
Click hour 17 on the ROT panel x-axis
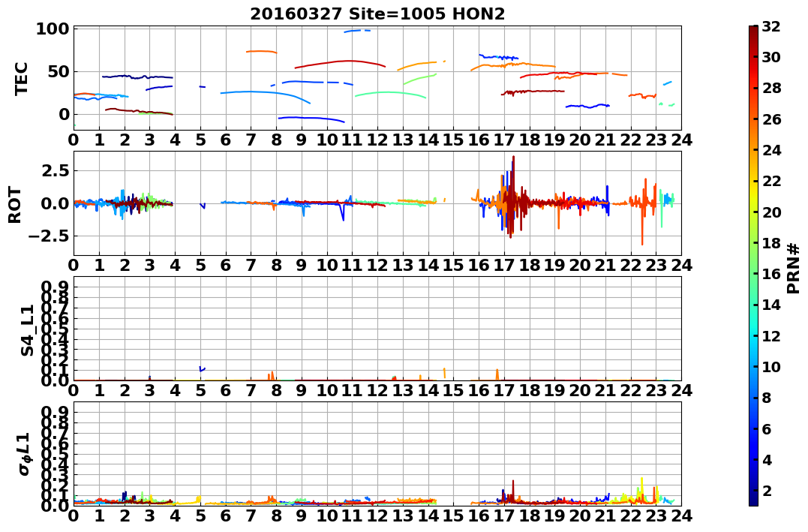(x=504, y=266)
